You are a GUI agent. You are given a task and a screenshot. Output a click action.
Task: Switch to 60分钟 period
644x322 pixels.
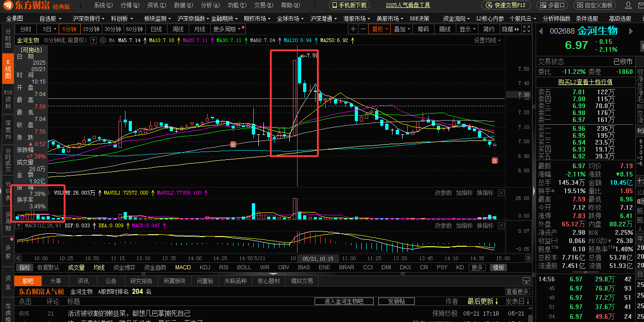click(134, 29)
